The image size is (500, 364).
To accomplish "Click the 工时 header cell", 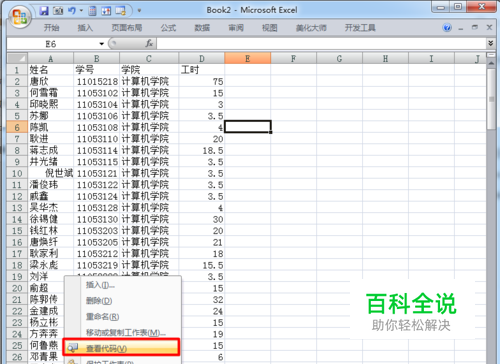I will pyautogui.click(x=202, y=70).
